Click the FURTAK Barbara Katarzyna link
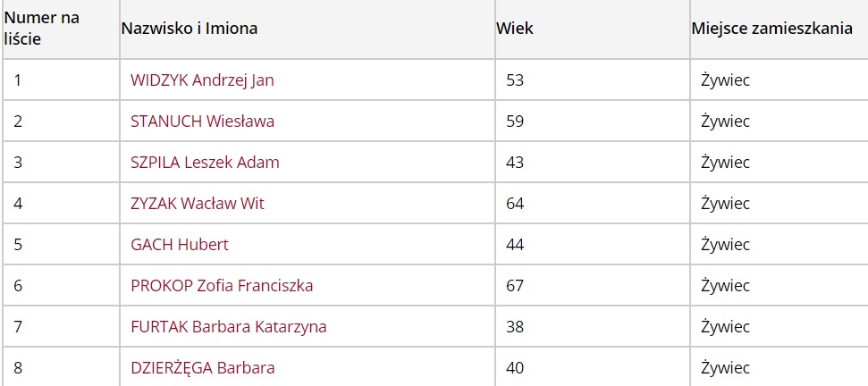The width and height of the screenshot is (868, 386). (228, 327)
